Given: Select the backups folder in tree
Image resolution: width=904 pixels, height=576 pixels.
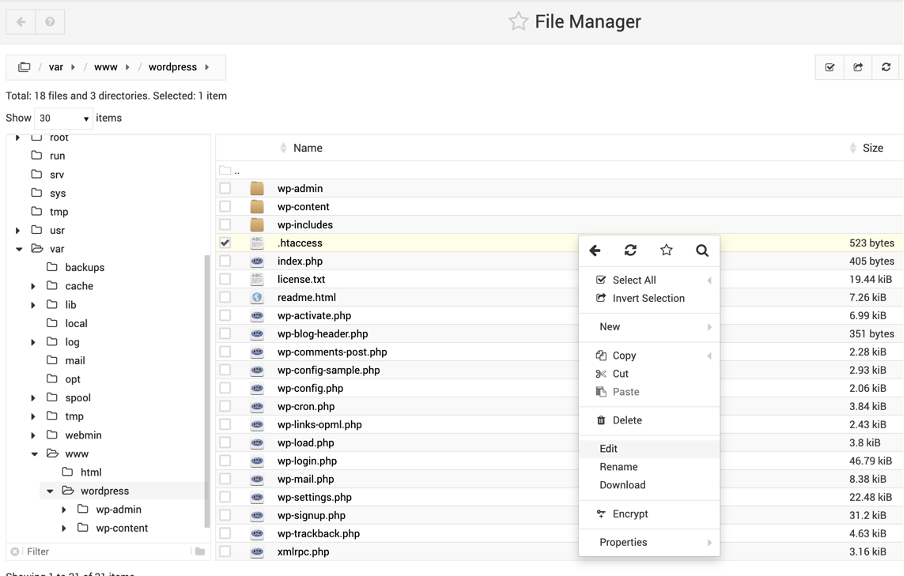Looking at the screenshot, I should click(x=84, y=268).
